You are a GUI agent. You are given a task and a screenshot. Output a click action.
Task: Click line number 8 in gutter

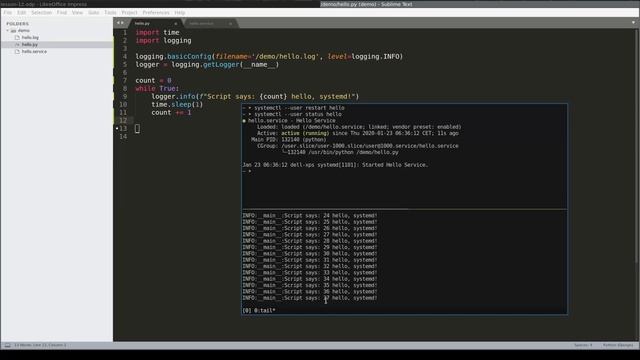(x=125, y=89)
